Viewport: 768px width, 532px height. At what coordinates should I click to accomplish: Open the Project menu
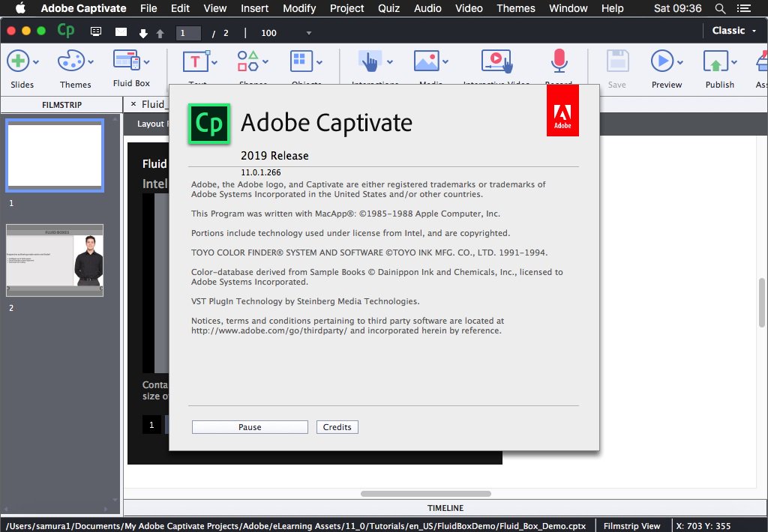coord(346,8)
